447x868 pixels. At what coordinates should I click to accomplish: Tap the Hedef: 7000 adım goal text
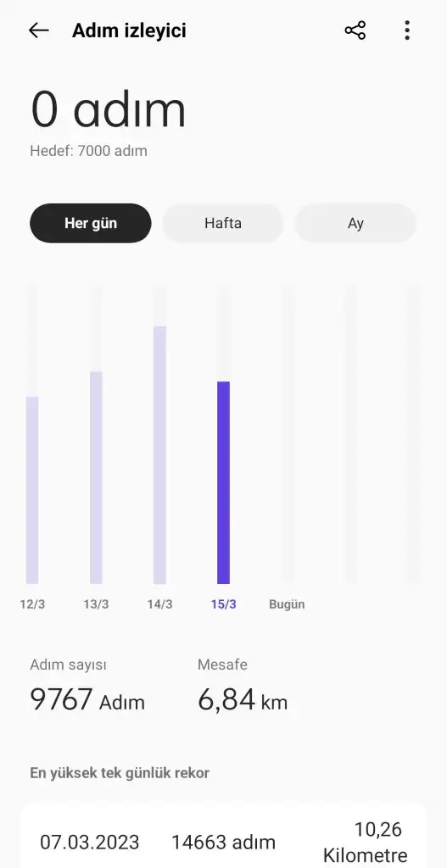88,151
